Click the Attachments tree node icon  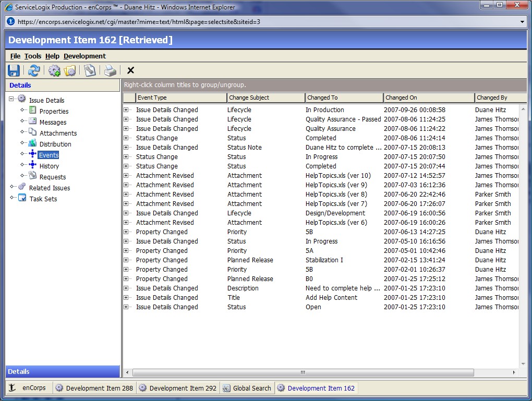click(32, 131)
